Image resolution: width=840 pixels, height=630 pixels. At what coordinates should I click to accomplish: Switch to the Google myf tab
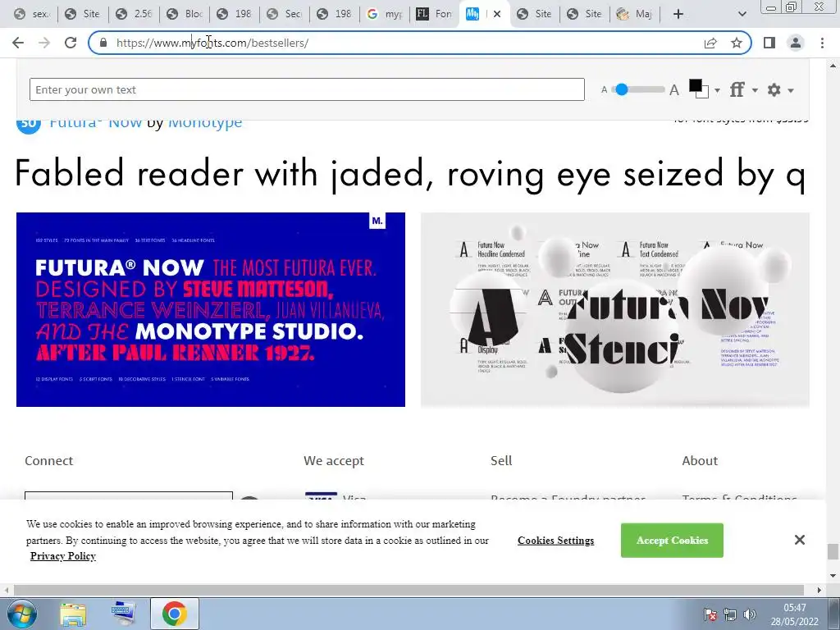pos(386,14)
